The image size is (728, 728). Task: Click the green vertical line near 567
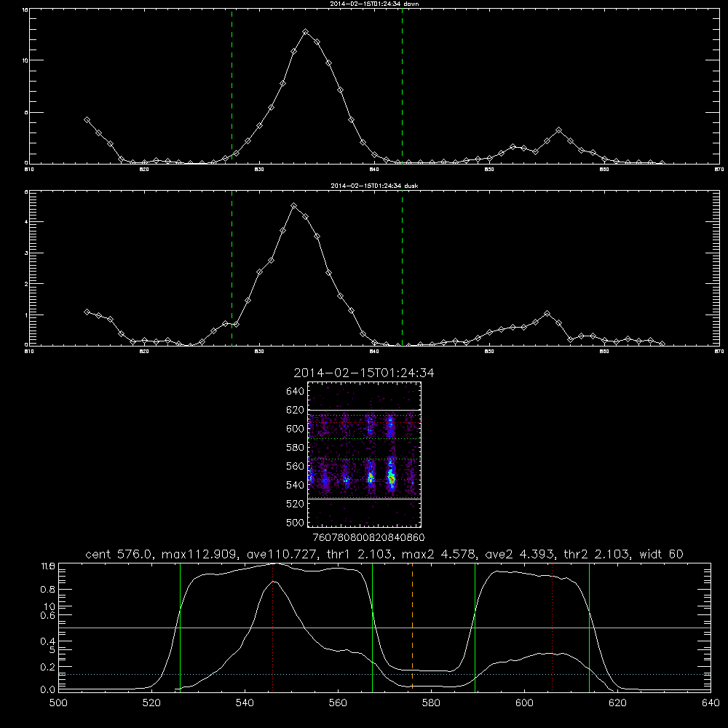(x=372, y=627)
